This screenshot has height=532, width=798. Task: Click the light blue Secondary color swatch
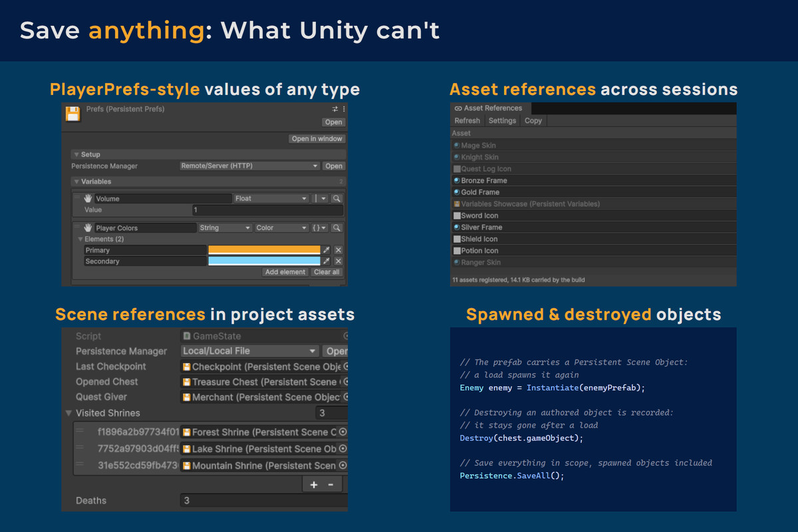point(265,261)
